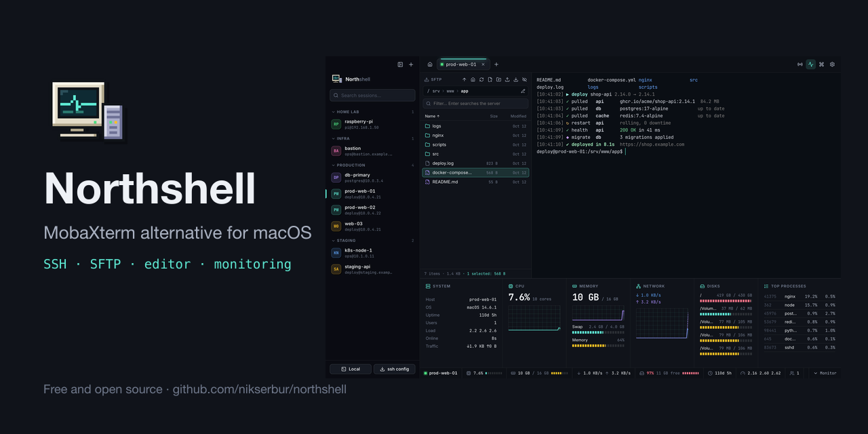Click prod-web-01 in the status bar

(x=441, y=373)
